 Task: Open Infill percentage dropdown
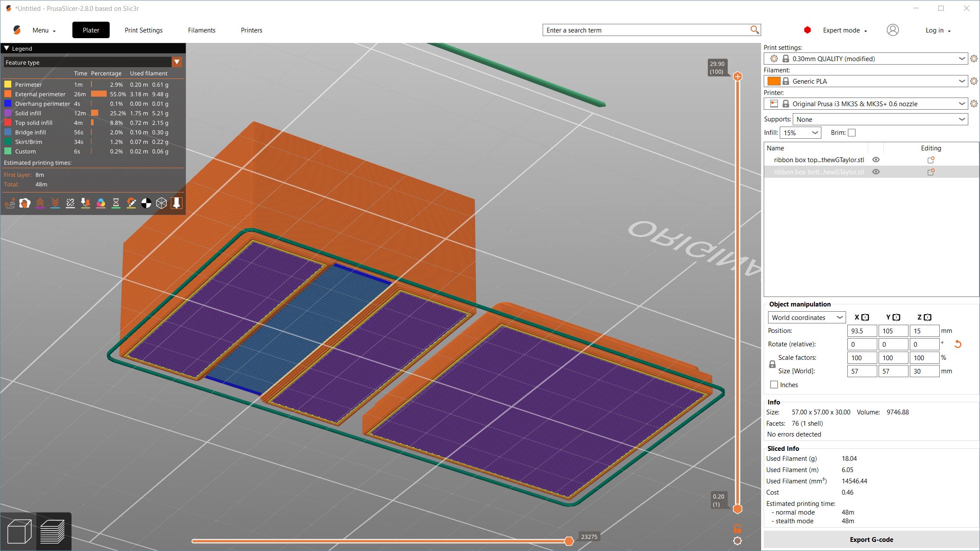pyautogui.click(x=800, y=133)
